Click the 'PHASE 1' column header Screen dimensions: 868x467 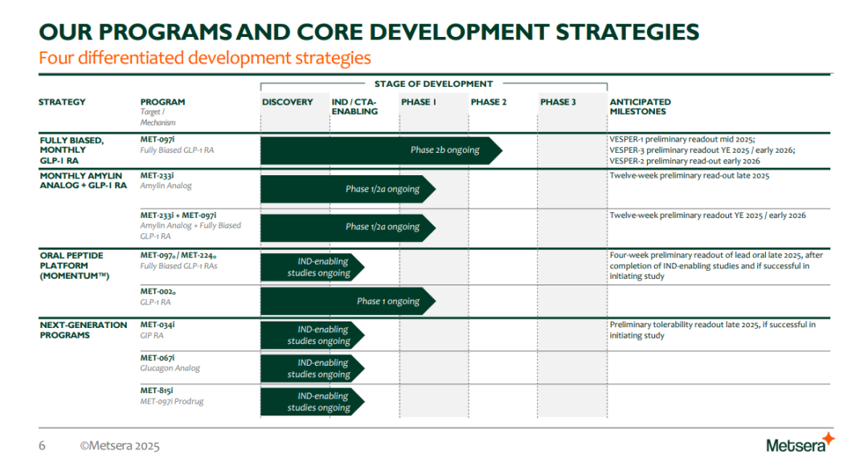tap(419, 102)
